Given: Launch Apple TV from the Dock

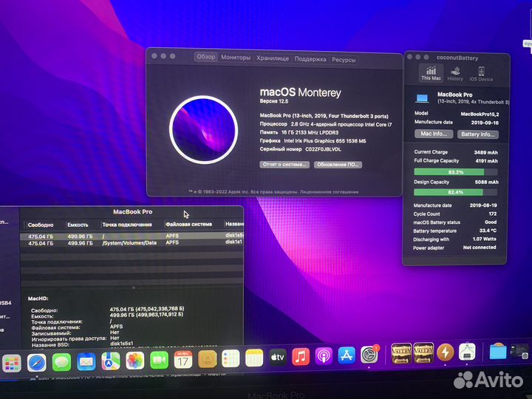Looking at the screenshot, I should [x=278, y=358].
